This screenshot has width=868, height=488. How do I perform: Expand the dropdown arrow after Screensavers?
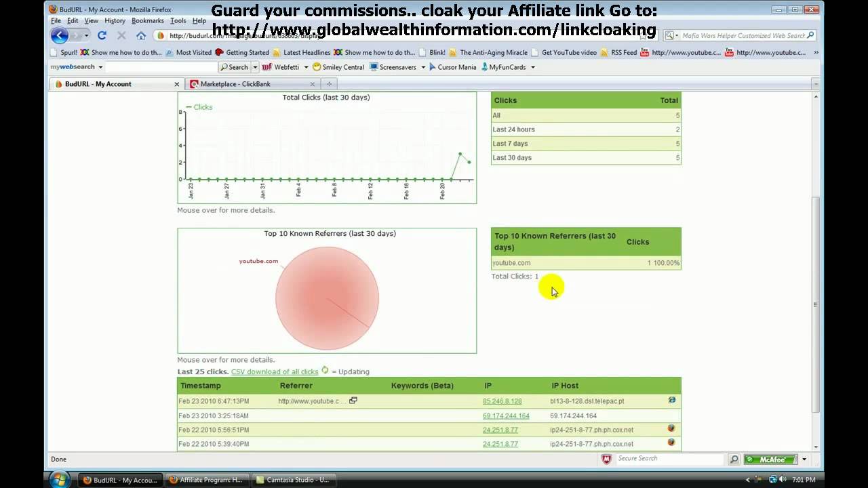click(423, 67)
